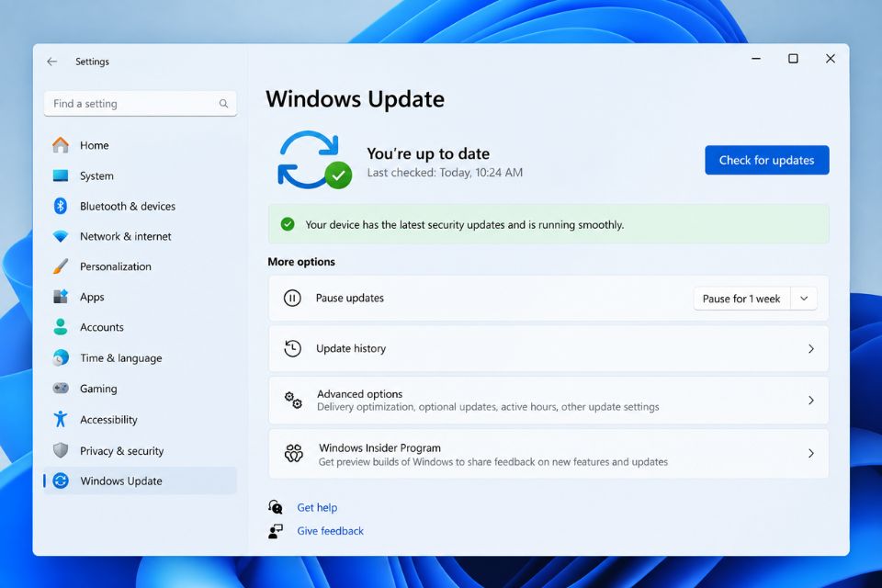
Task: Click the Advanced options gears icon
Action: [x=293, y=400]
